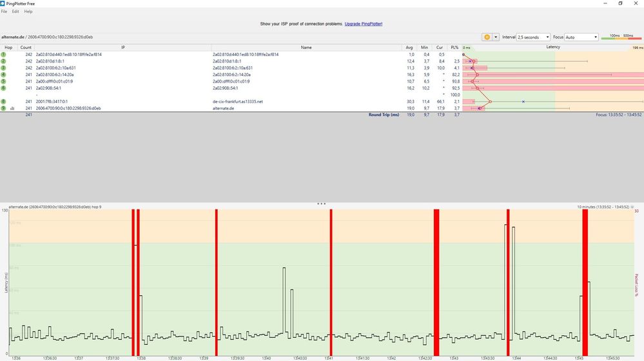The width and height of the screenshot is (644, 361).
Task: Click the hop 8 latency marker in latency graph
Action: click(x=490, y=101)
